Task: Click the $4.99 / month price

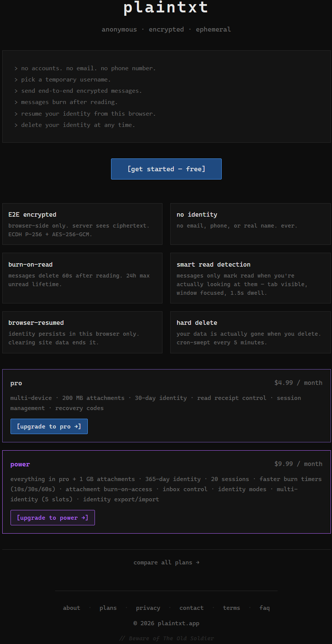Action: pos(298,383)
